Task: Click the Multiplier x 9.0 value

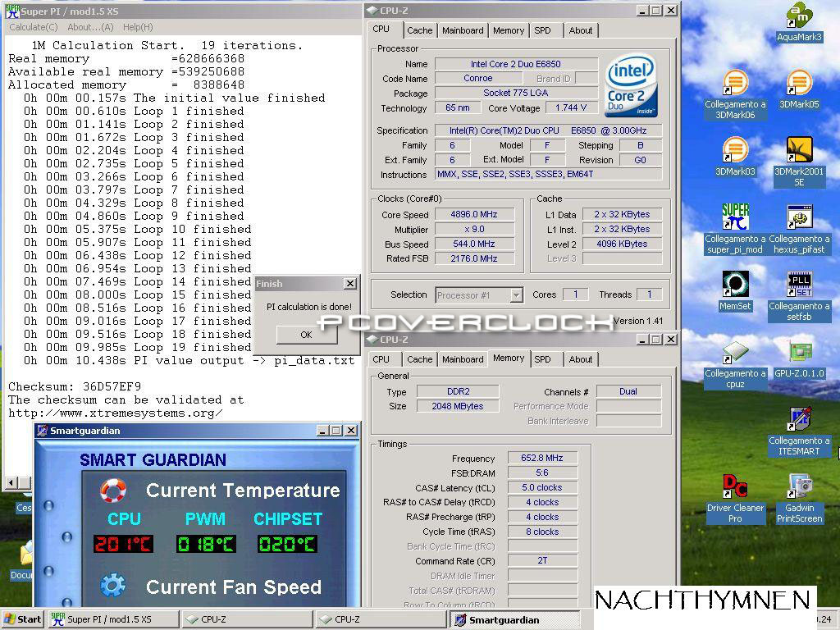Action: (x=474, y=230)
